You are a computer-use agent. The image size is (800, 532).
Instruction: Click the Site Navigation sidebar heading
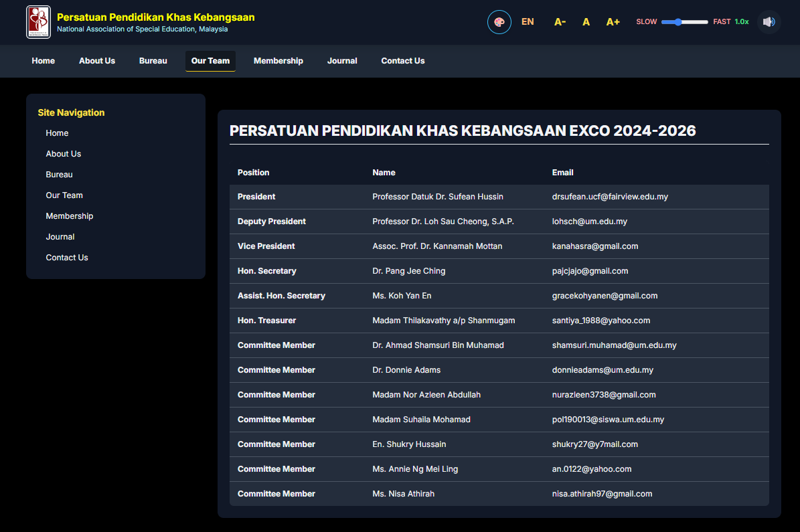(x=71, y=112)
